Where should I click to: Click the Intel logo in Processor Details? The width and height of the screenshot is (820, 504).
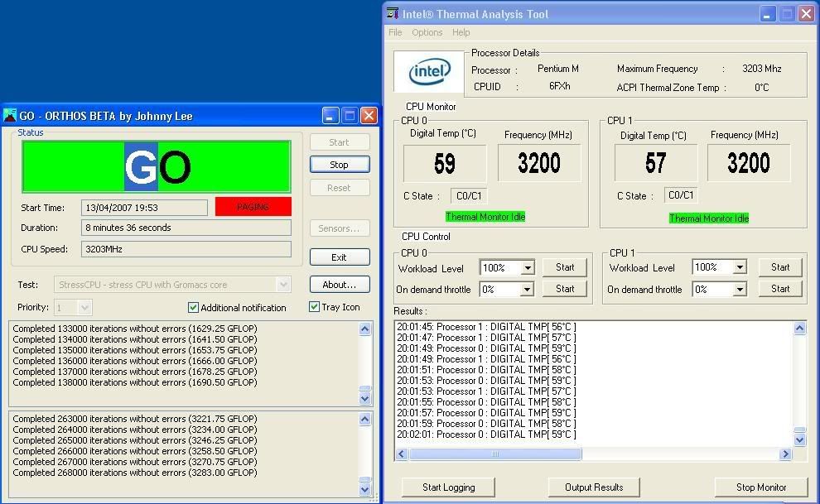(428, 72)
